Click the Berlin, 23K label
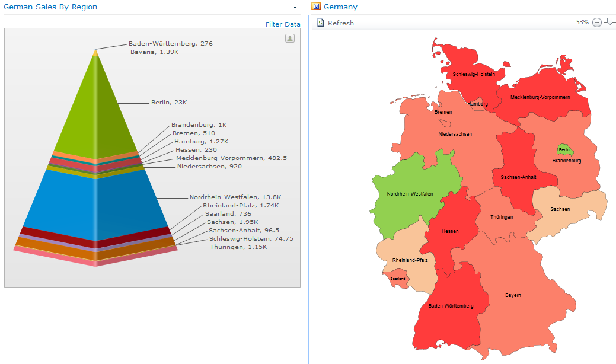Image resolution: width=616 pixels, height=364 pixels. (168, 102)
